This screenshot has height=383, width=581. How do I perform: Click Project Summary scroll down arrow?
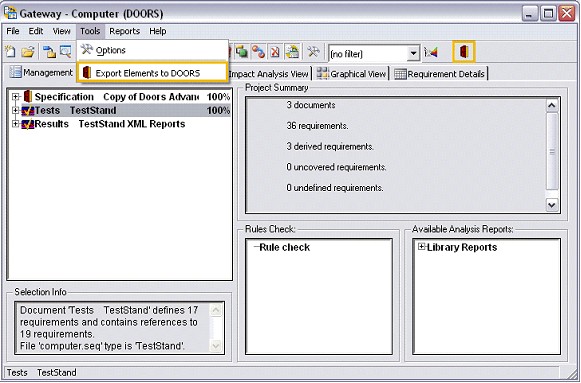point(552,204)
